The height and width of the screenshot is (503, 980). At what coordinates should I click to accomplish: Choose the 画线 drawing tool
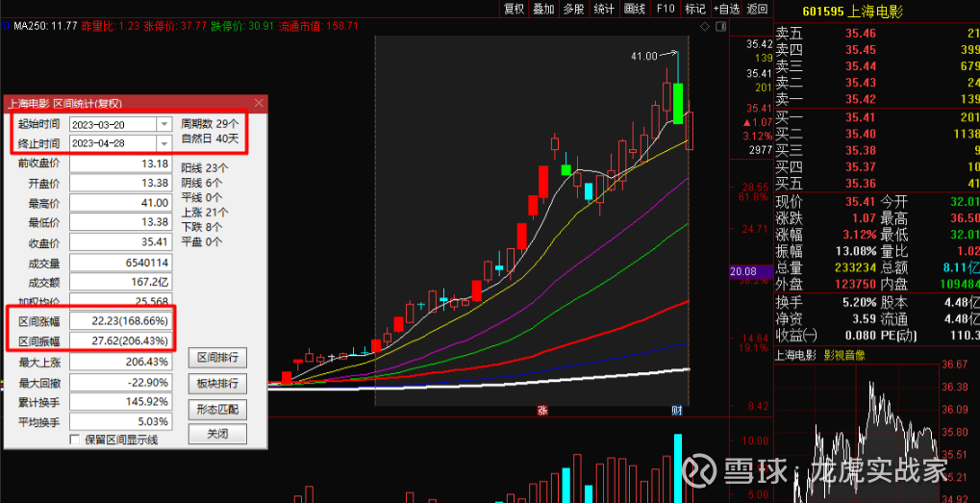tap(635, 8)
